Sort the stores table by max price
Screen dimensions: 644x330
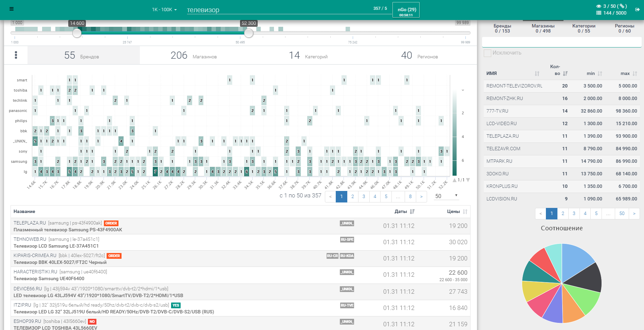pyautogui.click(x=634, y=74)
